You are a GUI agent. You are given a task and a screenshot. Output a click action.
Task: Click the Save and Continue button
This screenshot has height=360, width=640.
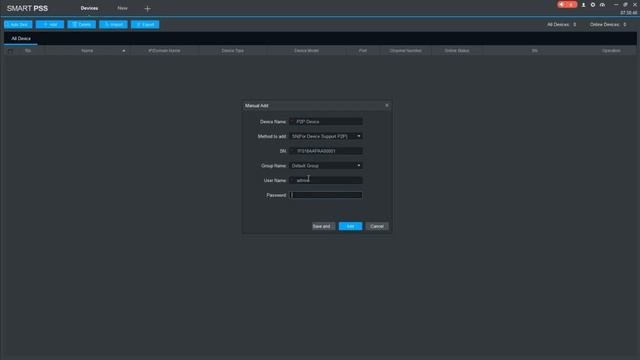pos(323,226)
